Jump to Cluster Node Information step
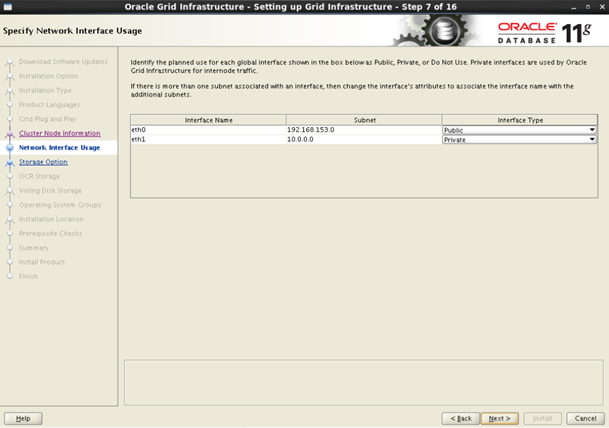This screenshot has height=428, width=609. click(x=60, y=133)
